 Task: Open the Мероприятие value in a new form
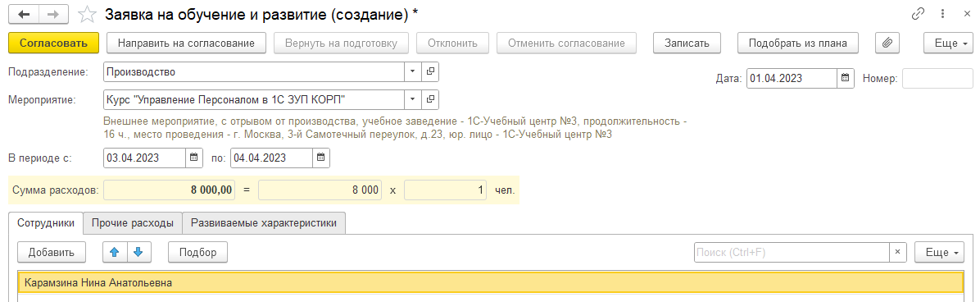[x=430, y=99]
